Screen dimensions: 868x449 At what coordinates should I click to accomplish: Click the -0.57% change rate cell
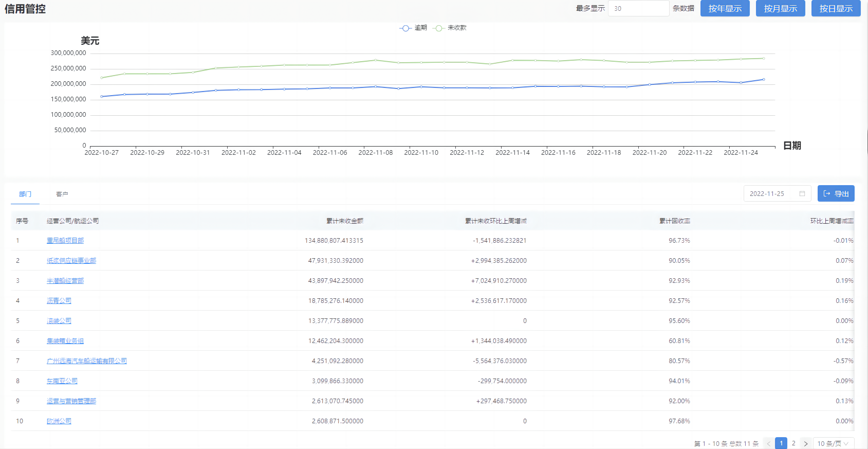(843, 361)
